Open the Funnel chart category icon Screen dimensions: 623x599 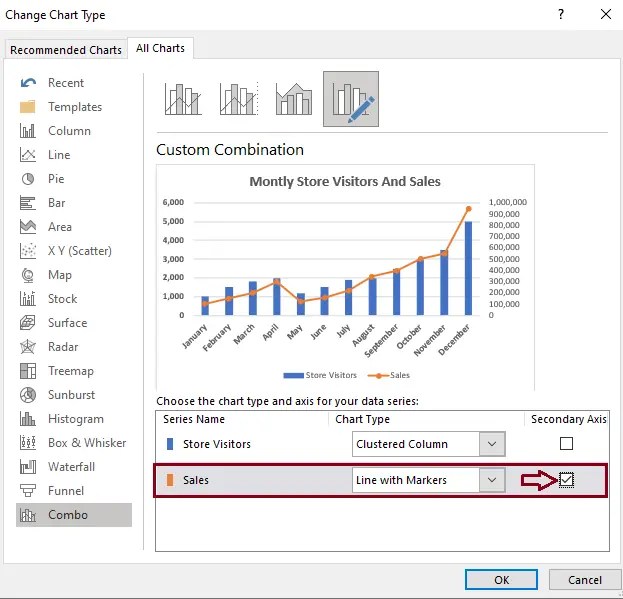(28, 491)
